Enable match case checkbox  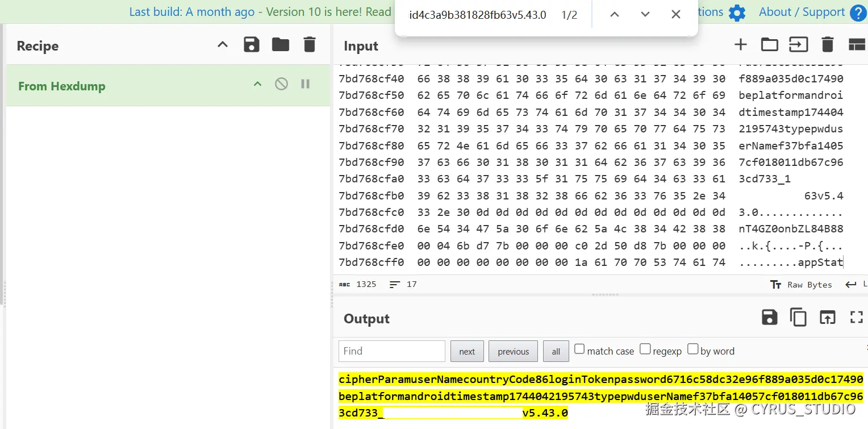[x=579, y=349]
